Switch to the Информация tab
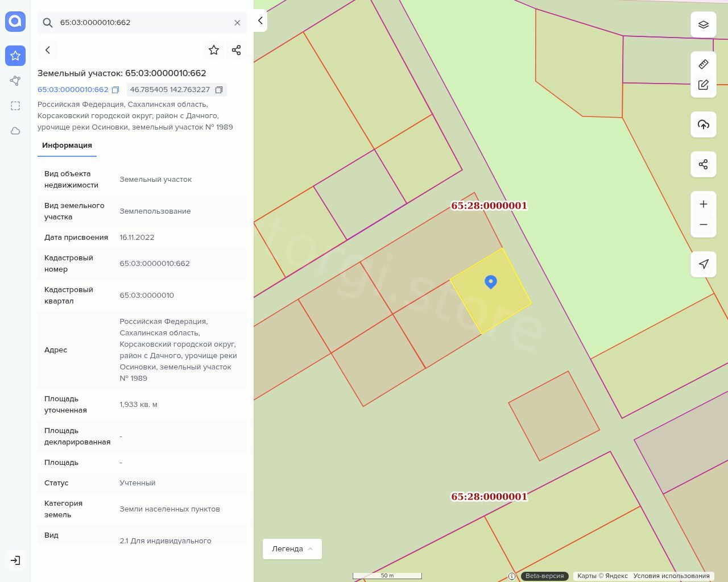 [x=67, y=145]
